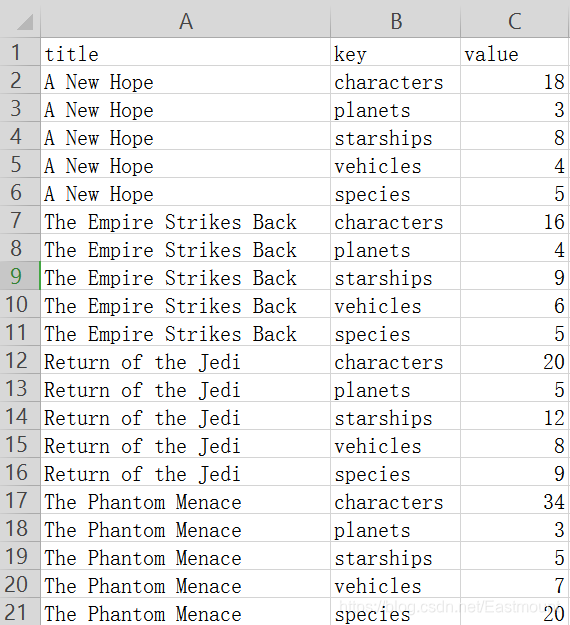Select 'species' cell in row 6

pyautogui.click(x=395, y=192)
